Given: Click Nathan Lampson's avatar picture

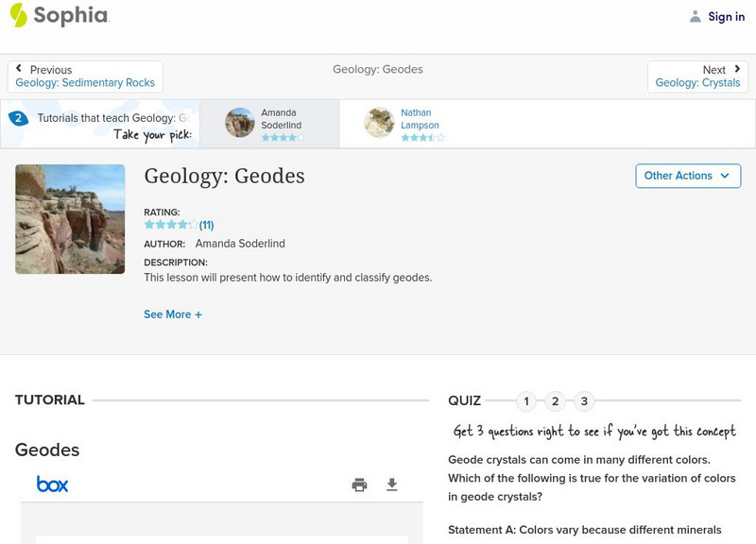Looking at the screenshot, I should [x=379, y=123].
